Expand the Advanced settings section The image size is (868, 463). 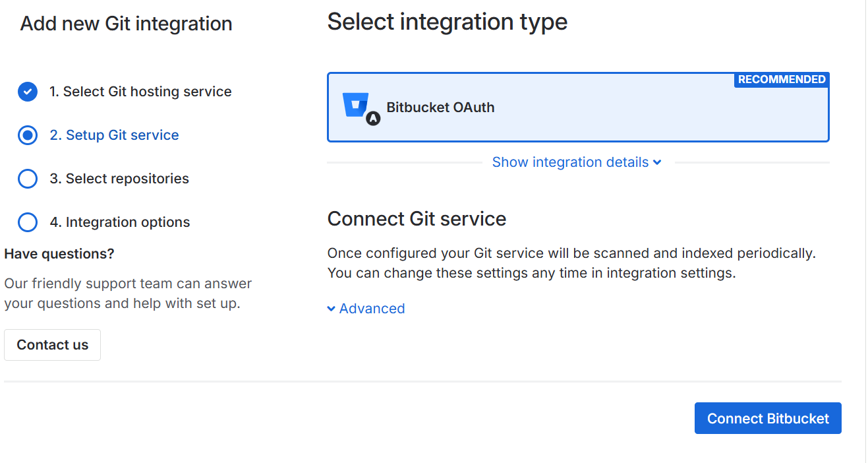[372, 309]
